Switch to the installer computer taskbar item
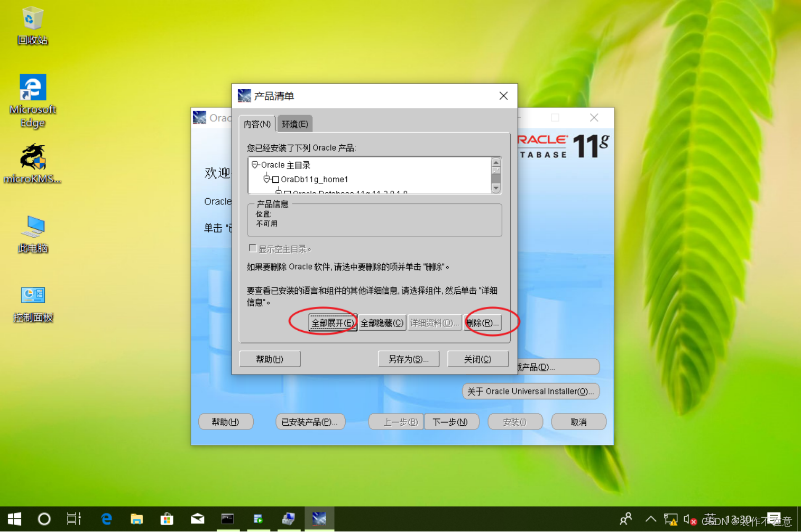The height and width of the screenshot is (532, 801). [x=288, y=519]
